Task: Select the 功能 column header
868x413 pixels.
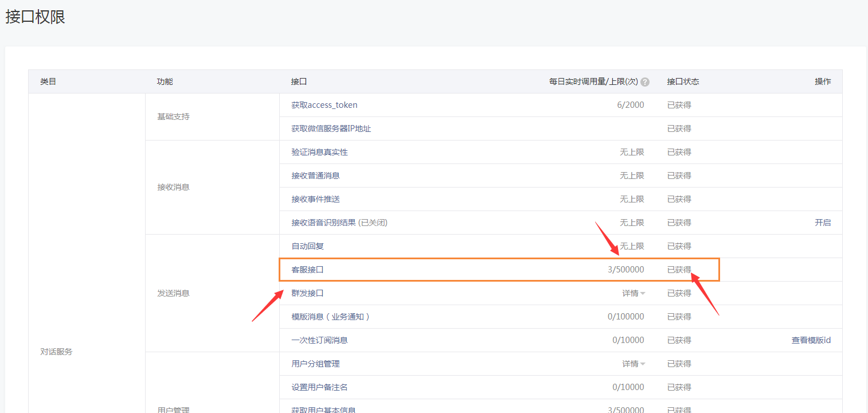Action: pos(165,81)
